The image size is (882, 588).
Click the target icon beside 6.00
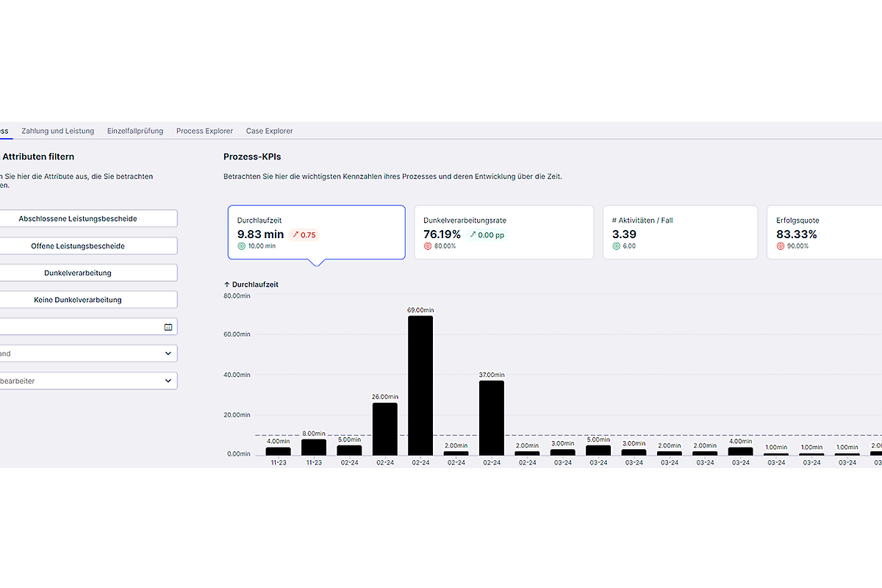click(616, 246)
